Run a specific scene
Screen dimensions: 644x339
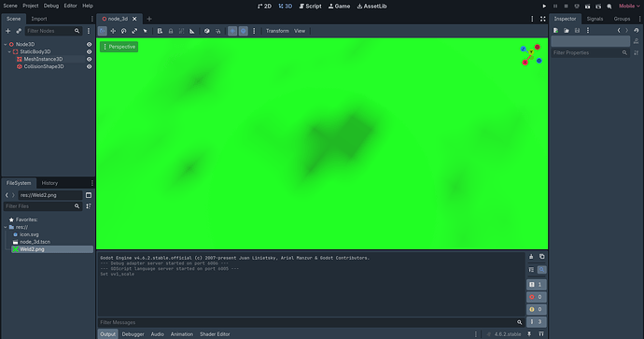click(598, 7)
